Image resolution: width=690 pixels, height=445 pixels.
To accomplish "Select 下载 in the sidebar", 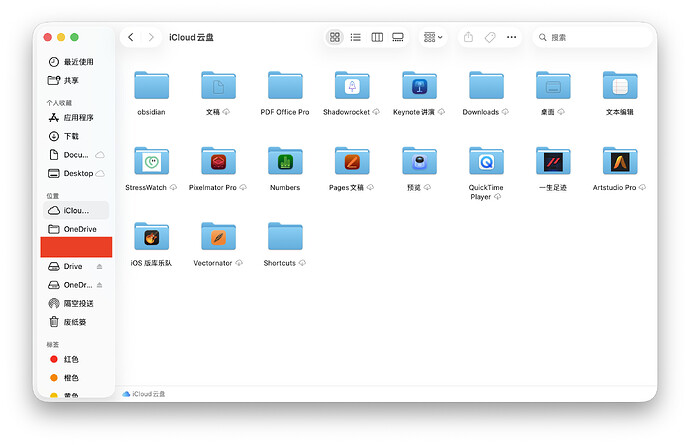I will coord(76,136).
